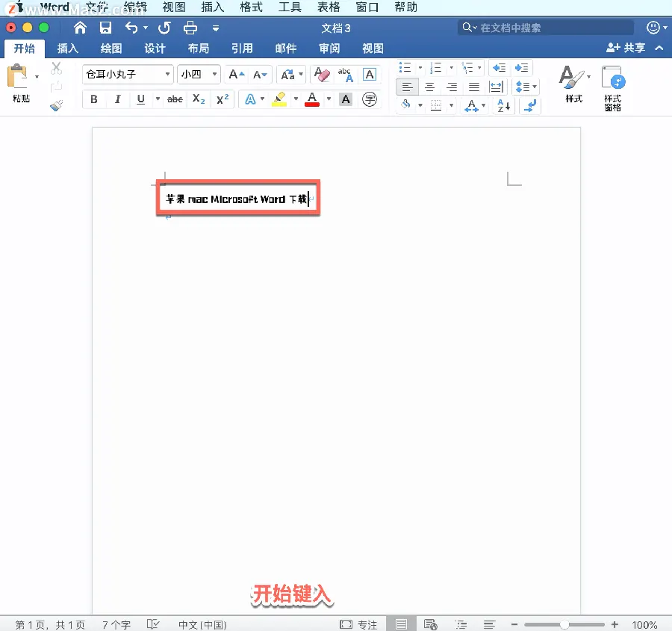Open the 帮助 menu in menu bar
This screenshot has width=672, height=631.
406,7
